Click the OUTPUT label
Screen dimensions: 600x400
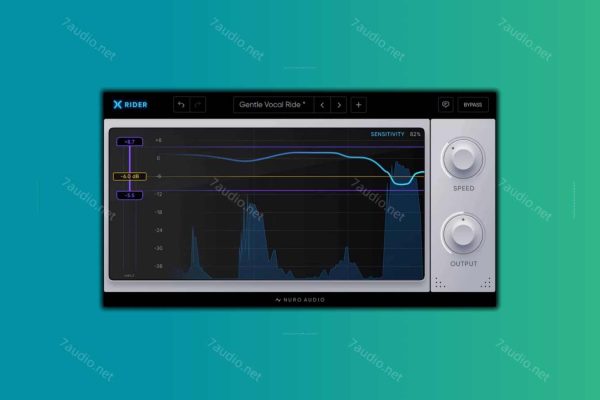pyautogui.click(x=464, y=264)
